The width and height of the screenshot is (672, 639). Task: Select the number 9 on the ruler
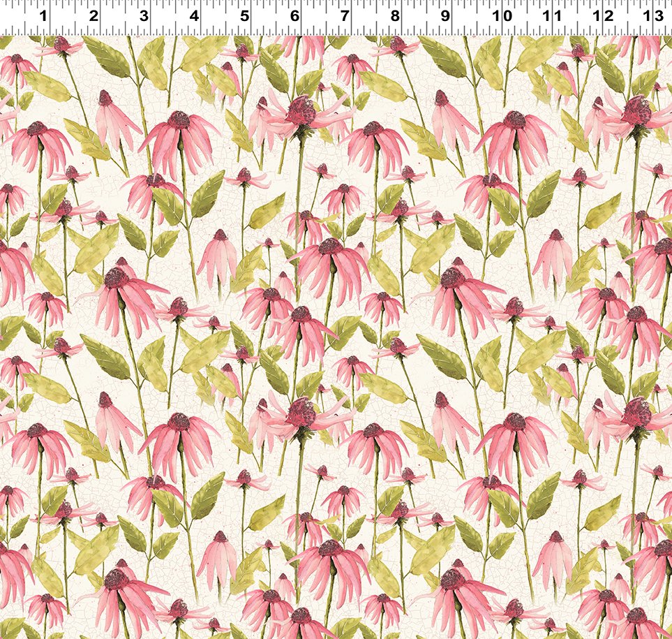coord(445,16)
